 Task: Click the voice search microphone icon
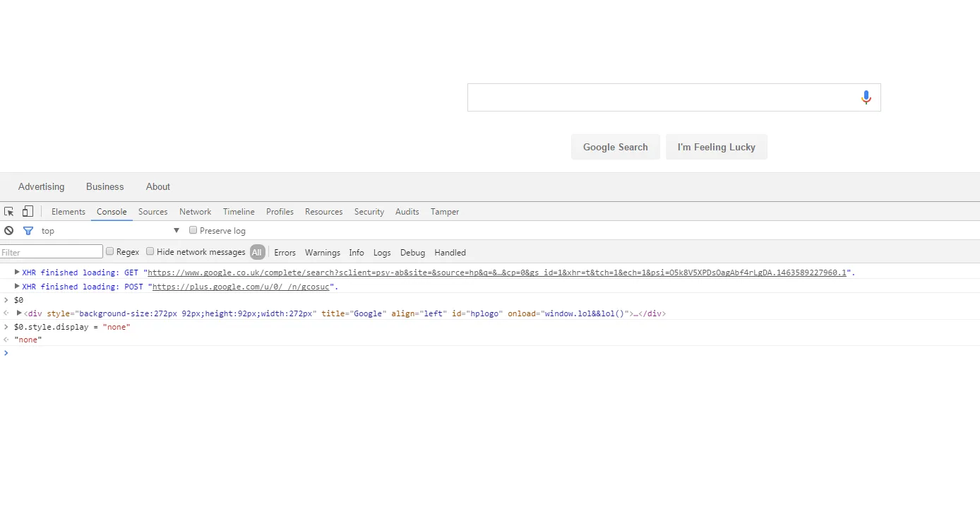coord(866,97)
